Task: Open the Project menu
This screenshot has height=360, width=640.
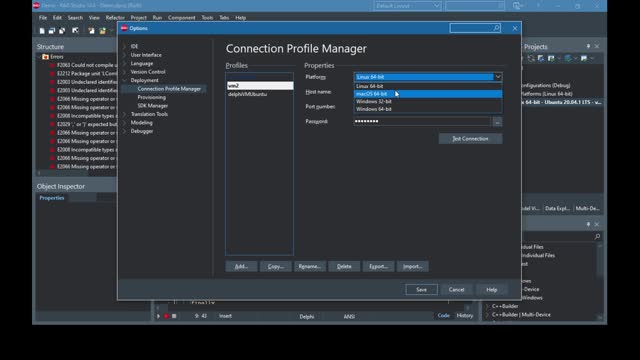Action: point(139,18)
